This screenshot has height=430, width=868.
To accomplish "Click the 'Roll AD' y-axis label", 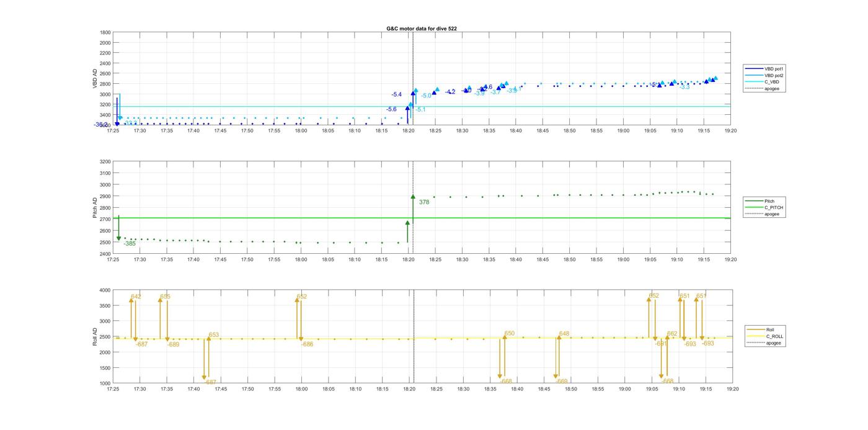I will (x=95, y=337).
